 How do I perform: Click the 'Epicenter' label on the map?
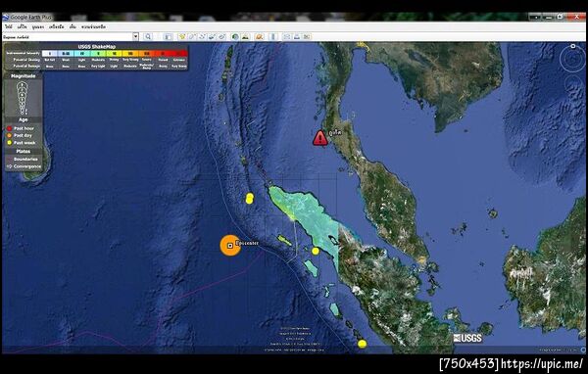[247, 243]
